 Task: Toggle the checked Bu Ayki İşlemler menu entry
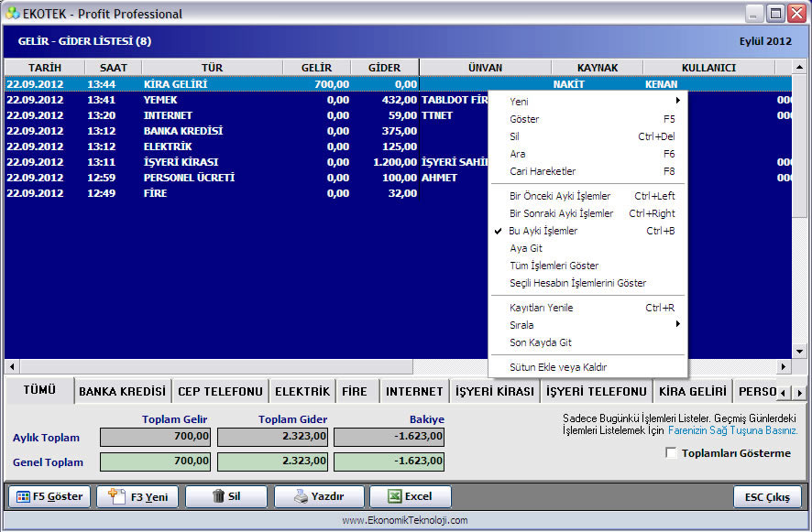click(587, 231)
